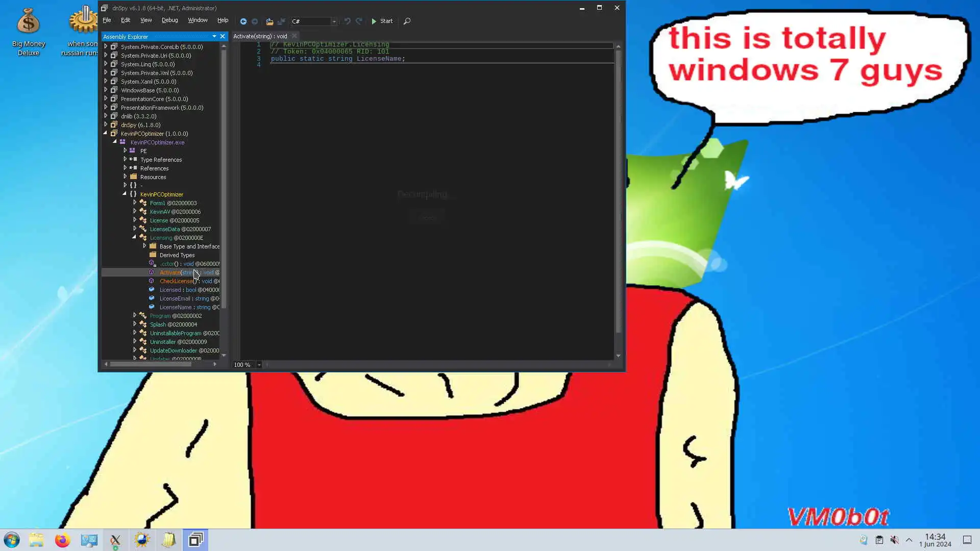Open the C# language dropdown
Screen dimensions: 980x551
[334, 21]
